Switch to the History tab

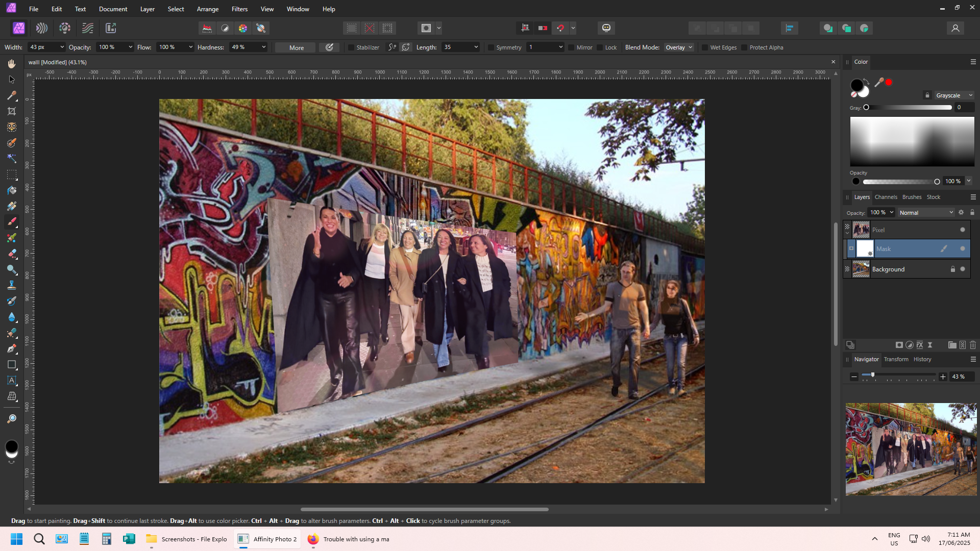(922, 359)
